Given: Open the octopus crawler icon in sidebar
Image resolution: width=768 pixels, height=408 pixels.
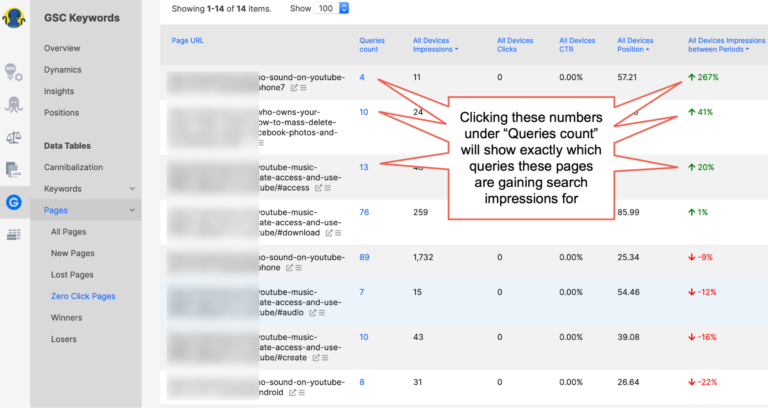Looking at the screenshot, I should click(x=14, y=104).
